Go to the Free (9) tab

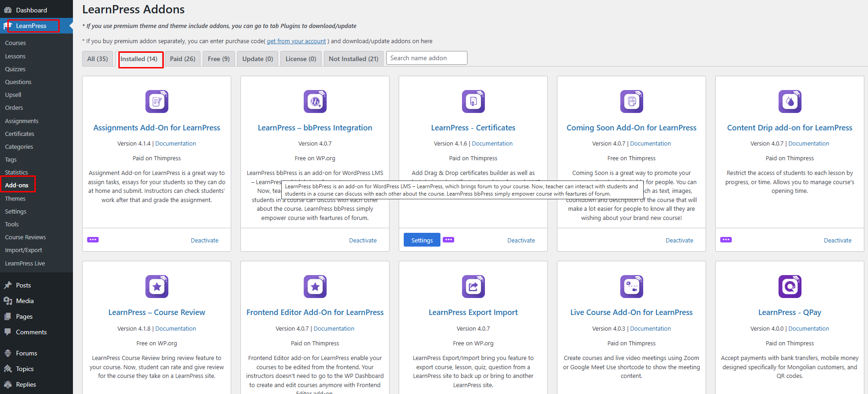pos(218,59)
